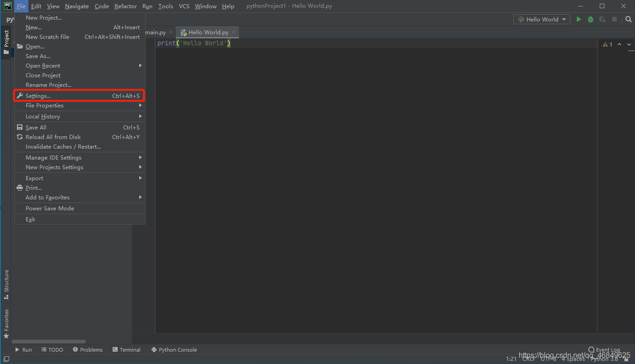This screenshot has width=635, height=364.
Task: Choose Rename Project...
Action: 80,85
